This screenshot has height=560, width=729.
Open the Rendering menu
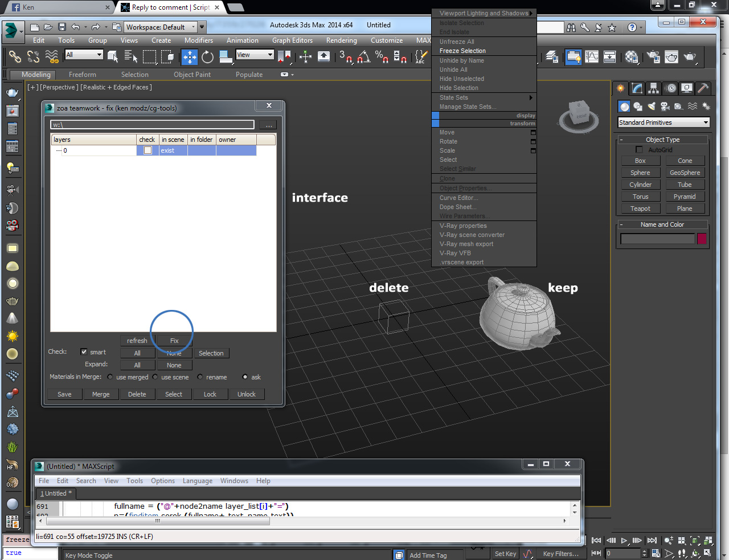tap(342, 40)
